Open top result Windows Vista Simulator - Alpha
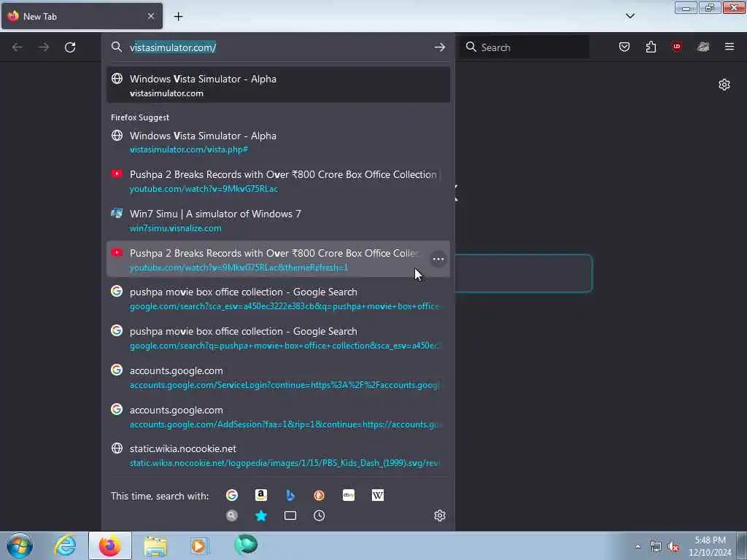747x560 pixels. coord(278,85)
